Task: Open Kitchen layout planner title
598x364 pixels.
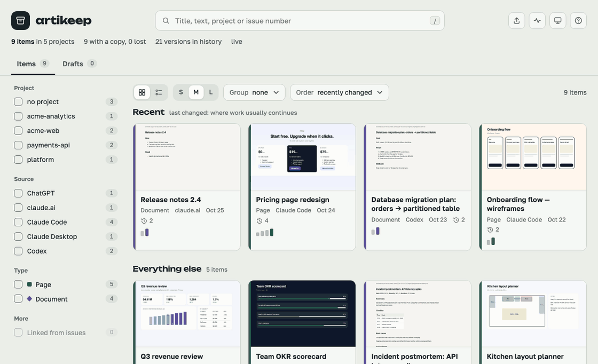Action: 525,357
